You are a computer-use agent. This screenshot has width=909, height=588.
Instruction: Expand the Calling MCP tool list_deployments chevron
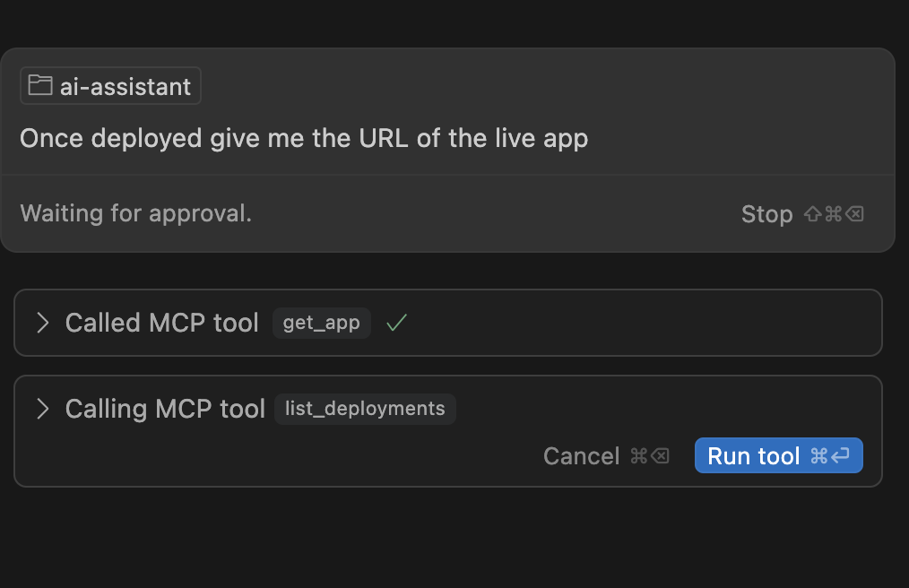(42, 409)
